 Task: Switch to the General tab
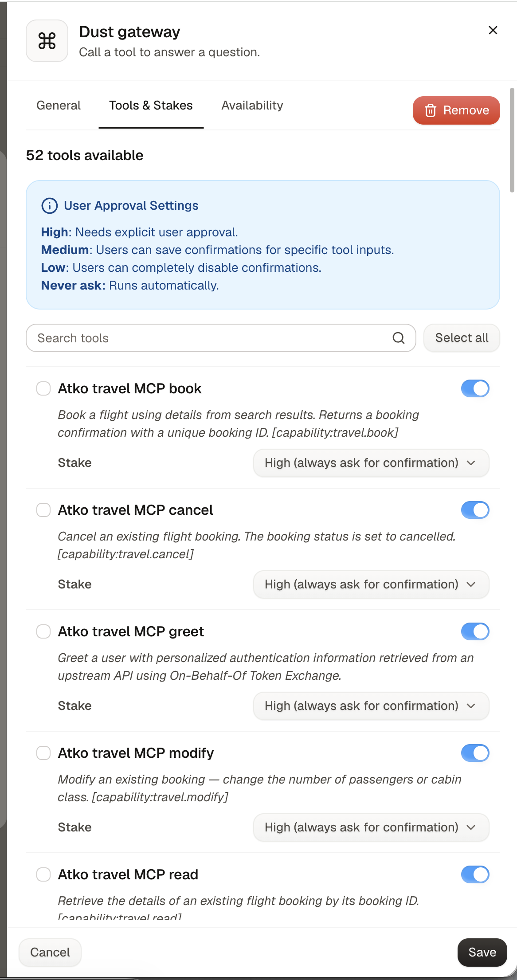pyautogui.click(x=59, y=106)
